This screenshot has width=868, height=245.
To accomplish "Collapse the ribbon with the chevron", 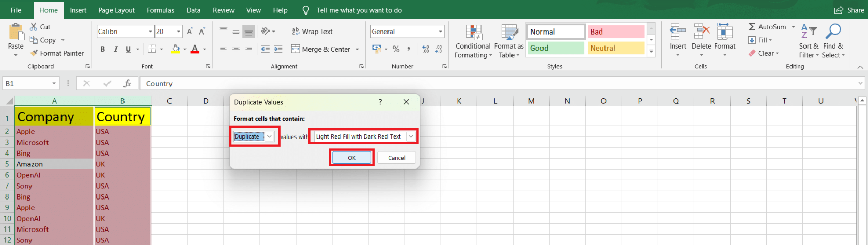I will [860, 67].
